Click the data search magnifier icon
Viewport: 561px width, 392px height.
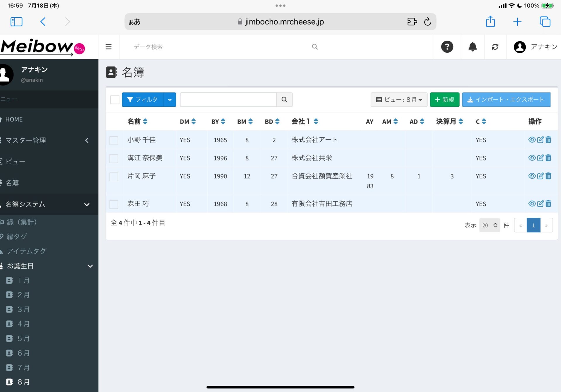pos(315,47)
